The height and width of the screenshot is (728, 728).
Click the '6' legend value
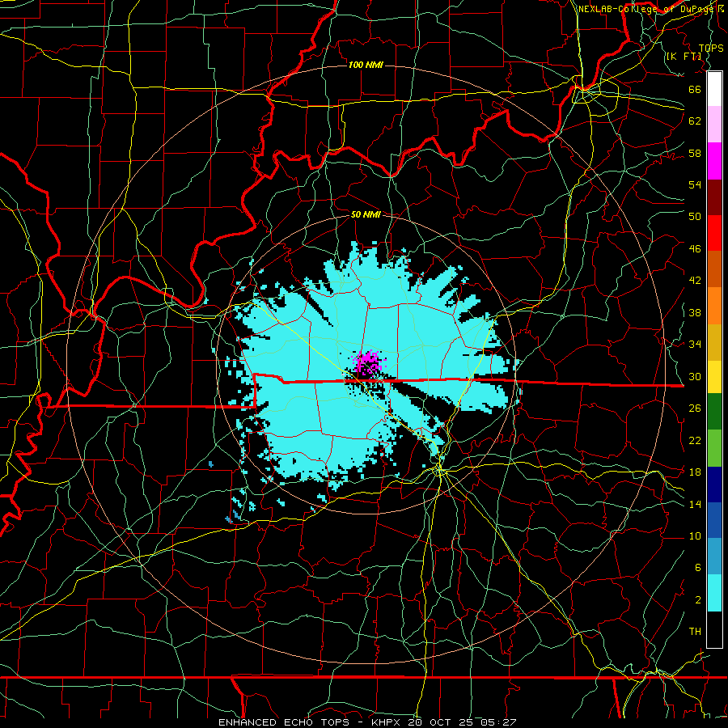coord(698,568)
